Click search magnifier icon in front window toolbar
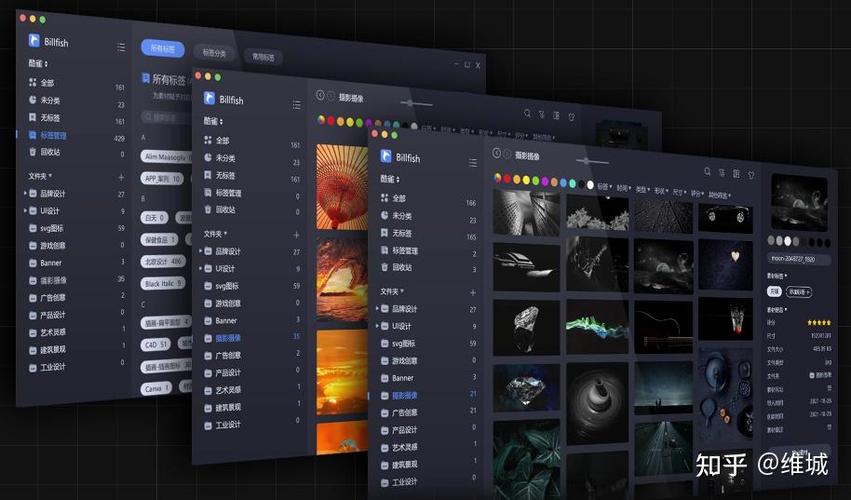The width and height of the screenshot is (851, 500). (x=707, y=172)
